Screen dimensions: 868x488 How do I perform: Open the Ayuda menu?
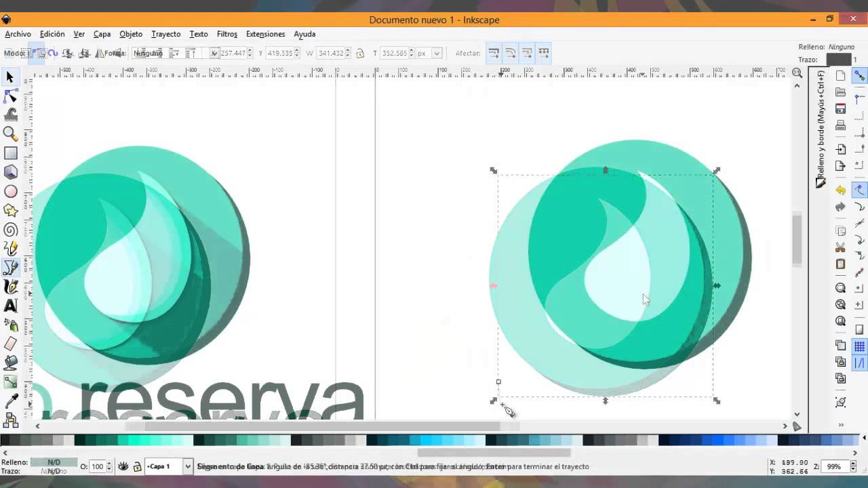pos(304,34)
